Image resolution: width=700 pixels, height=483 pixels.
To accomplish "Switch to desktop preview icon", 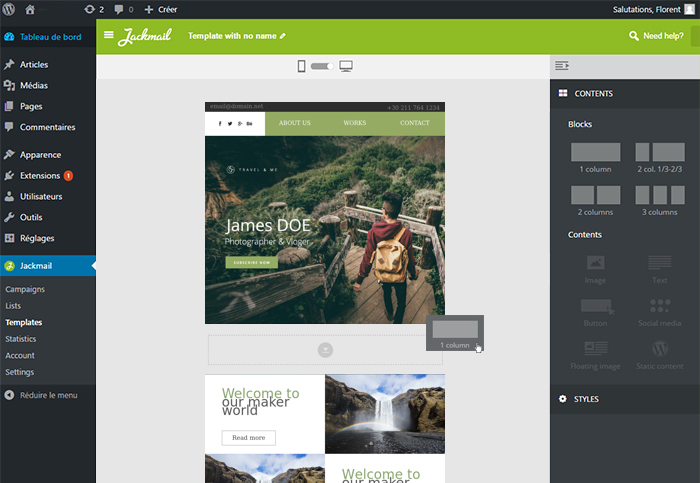I will click(x=346, y=66).
